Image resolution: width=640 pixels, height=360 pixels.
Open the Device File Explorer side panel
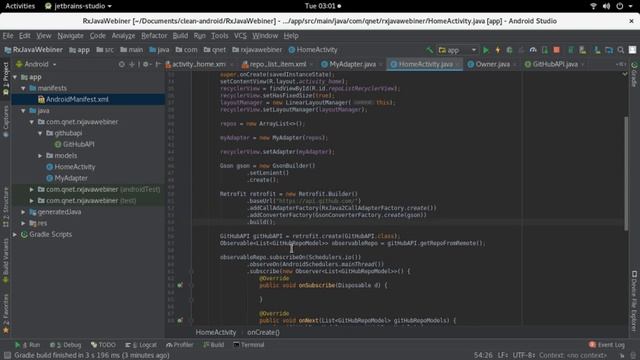coord(634,301)
